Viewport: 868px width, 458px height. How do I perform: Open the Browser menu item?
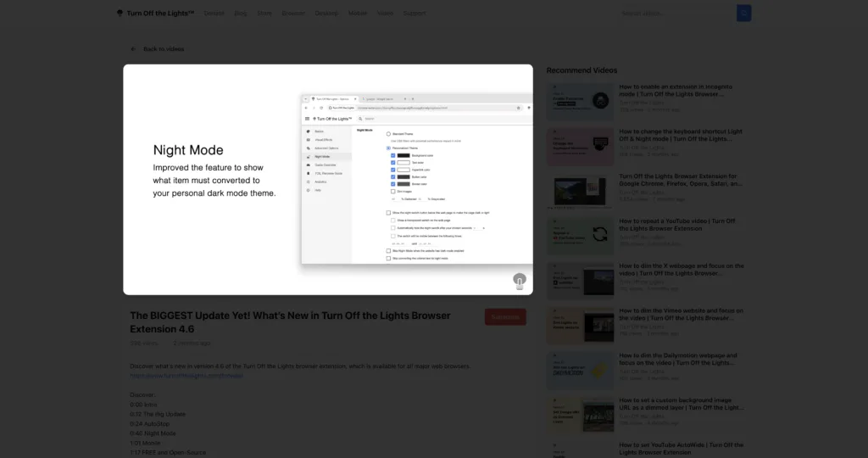pos(292,14)
